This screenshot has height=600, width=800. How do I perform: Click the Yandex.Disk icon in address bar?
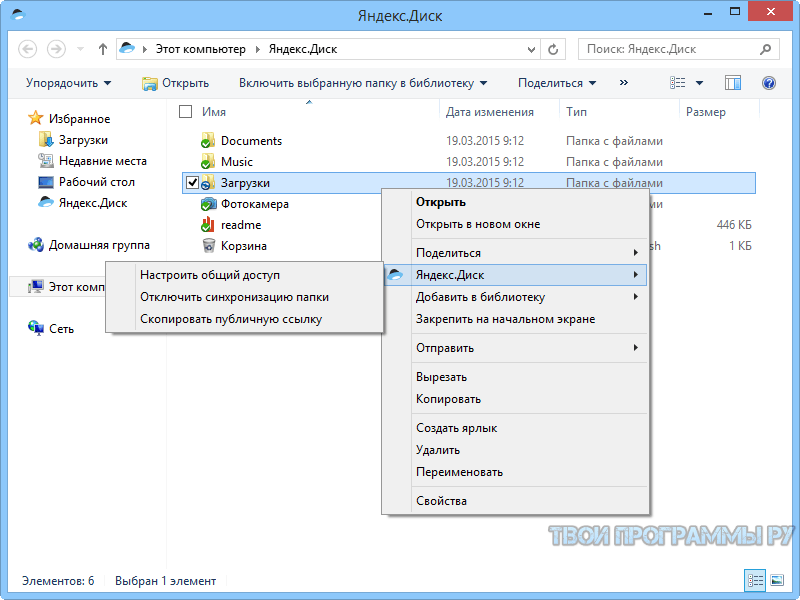pyautogui.click(x=127, y=49)
